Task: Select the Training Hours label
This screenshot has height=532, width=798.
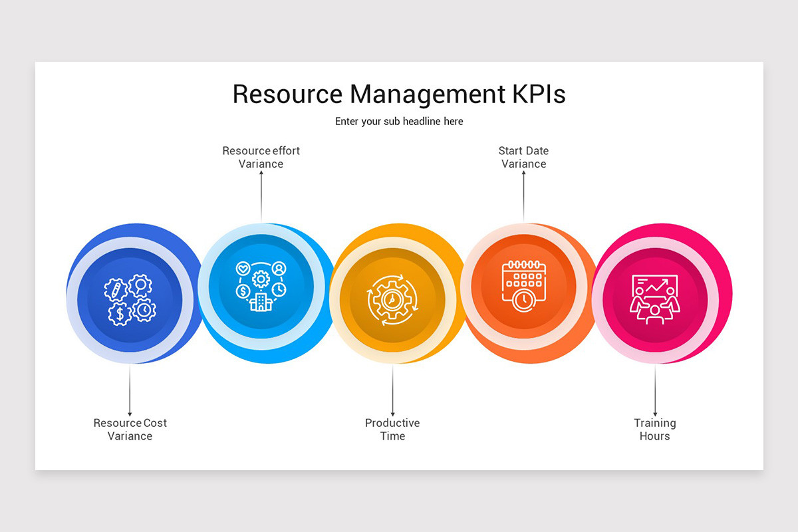Action: 655,429
